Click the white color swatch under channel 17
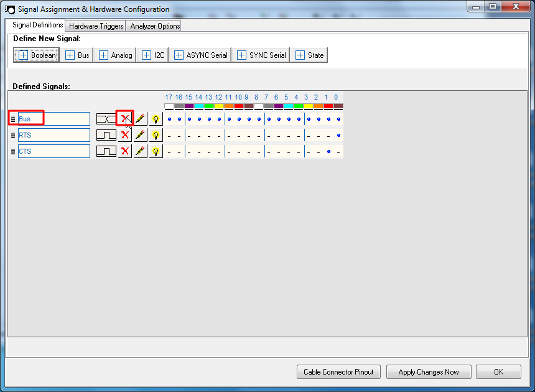The image size is (535, 392). (x=169, y=106)
